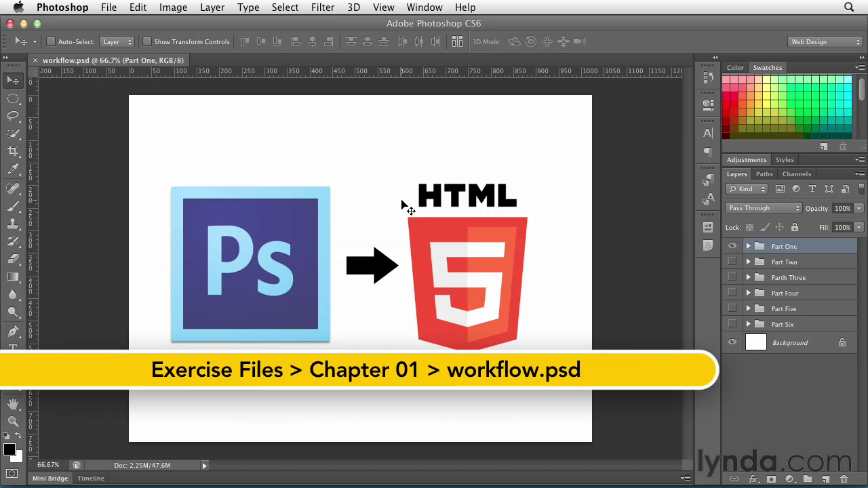Image resolution: width=868 pixels, height=488 pixels.
Task: Click the foreground color swatch
Action: coord(9,449)
